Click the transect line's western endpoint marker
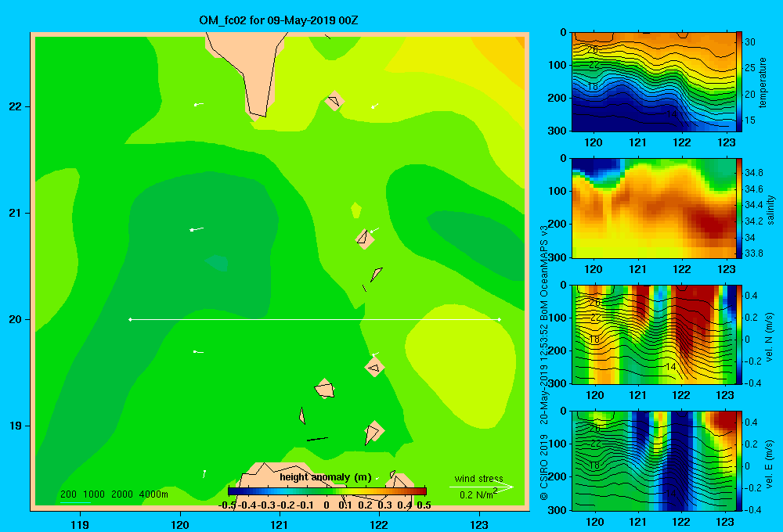The width and height of the screenshot is (783, 532). coord(130,319)
